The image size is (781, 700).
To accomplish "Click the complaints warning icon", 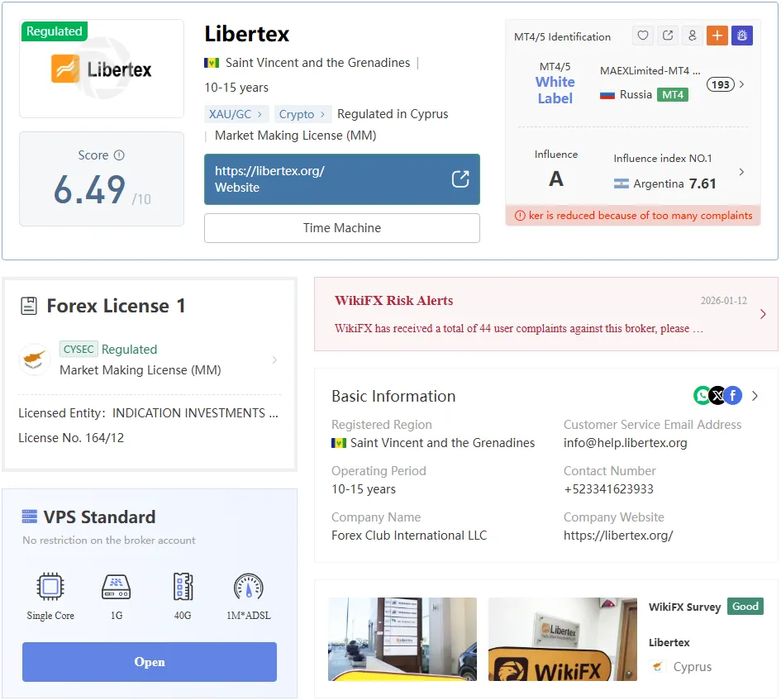I will pyautogui.click(x=520, y=216).
